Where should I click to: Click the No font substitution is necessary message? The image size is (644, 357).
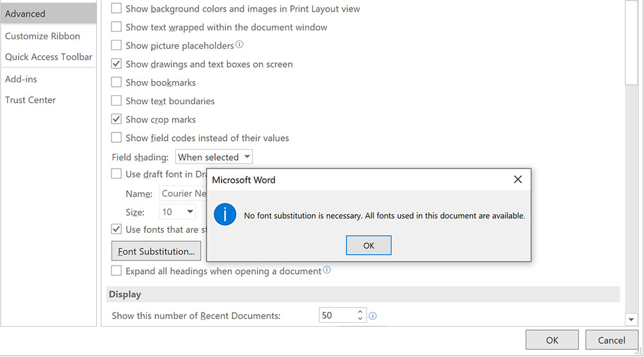tap(384, 215)
